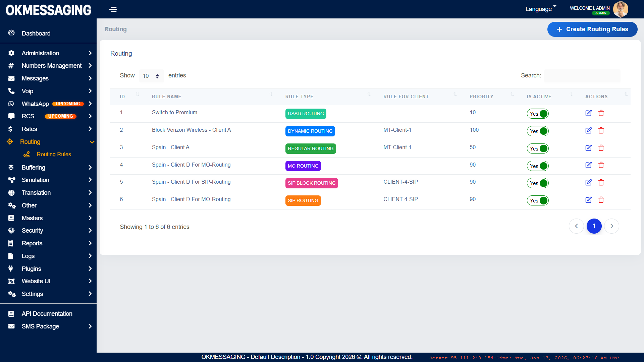Select Routing Rules submenu item
This screenshot has height=362, width=644.
coord(54,155)
